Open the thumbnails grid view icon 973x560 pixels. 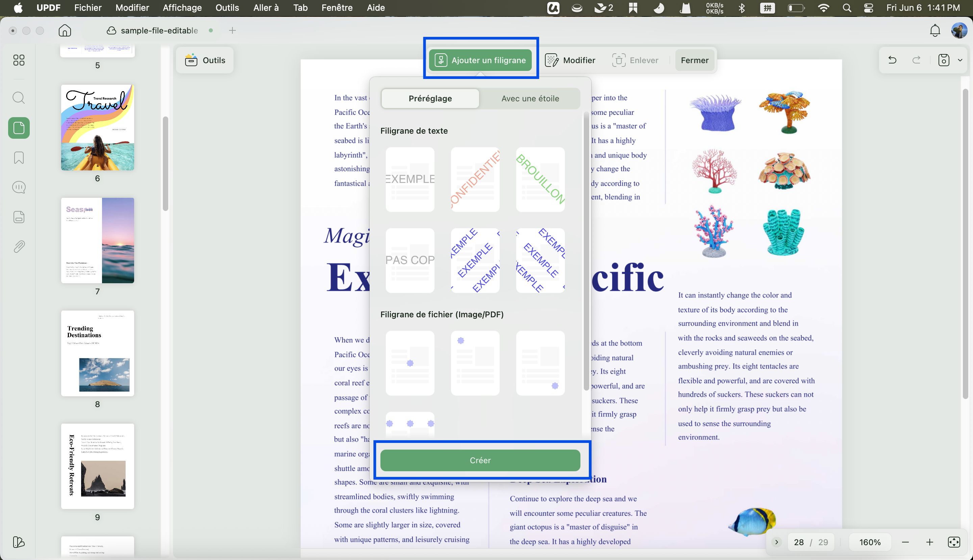(19, 60)
